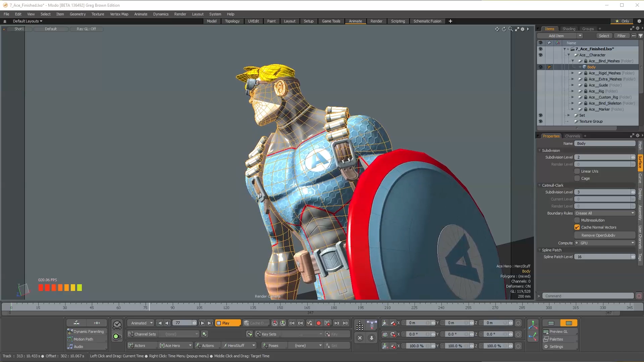
Task: Click the Channel Sets icon
Action: 130,334
